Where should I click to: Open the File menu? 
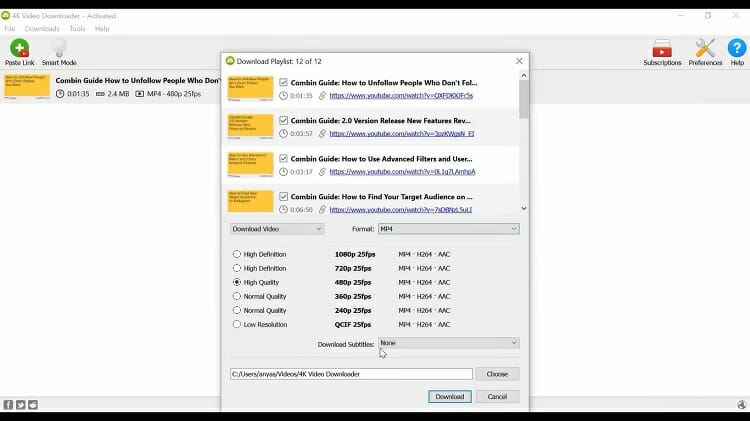tap(10, 29)
